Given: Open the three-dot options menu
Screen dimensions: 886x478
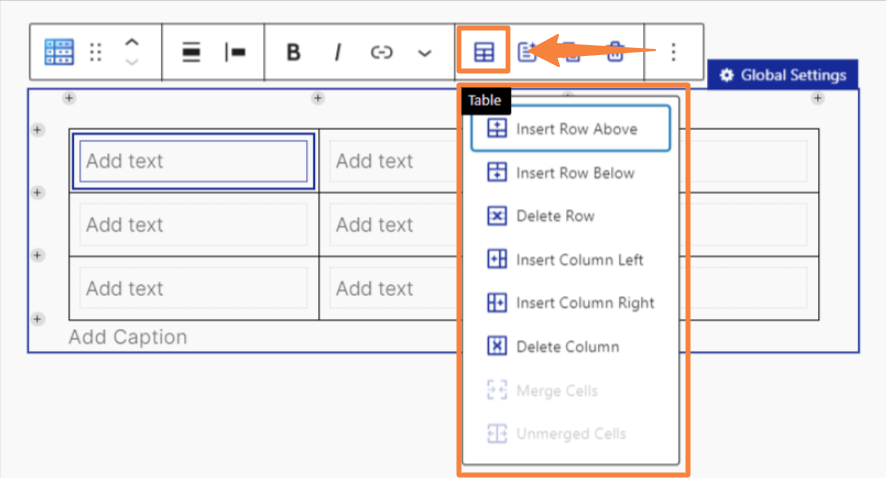Looking at the screenshot, I should pyautogui.click(x=673, y=52).
